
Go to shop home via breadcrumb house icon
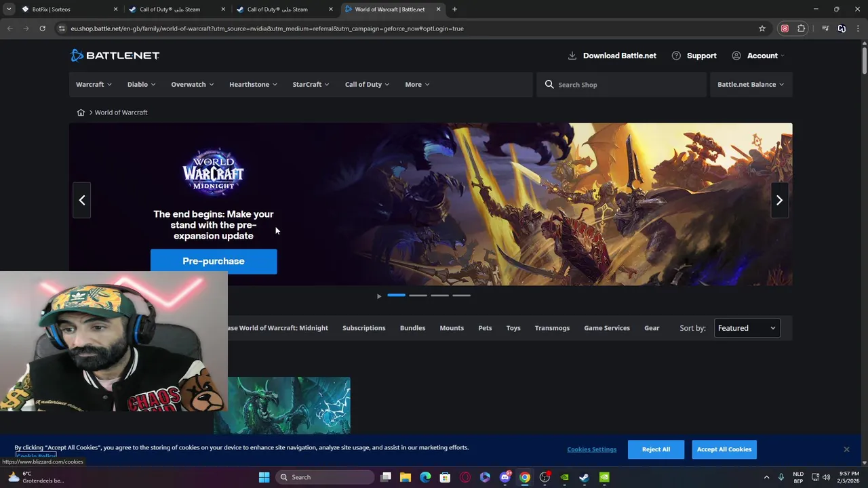point(81,113)
